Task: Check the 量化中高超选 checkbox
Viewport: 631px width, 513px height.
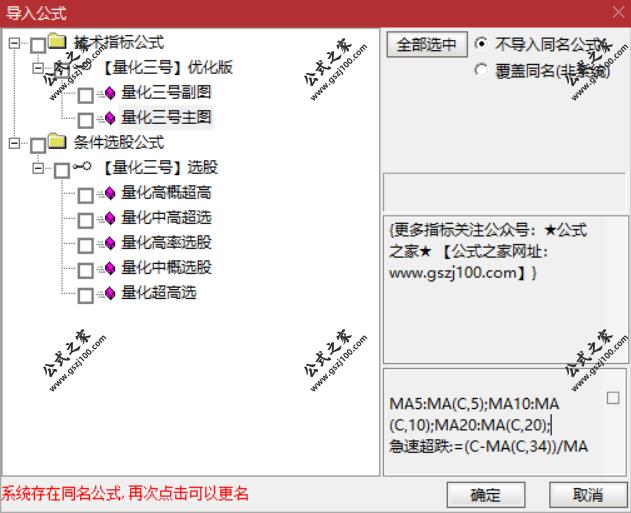Action: pyautogui.click(x=86, y=220)
